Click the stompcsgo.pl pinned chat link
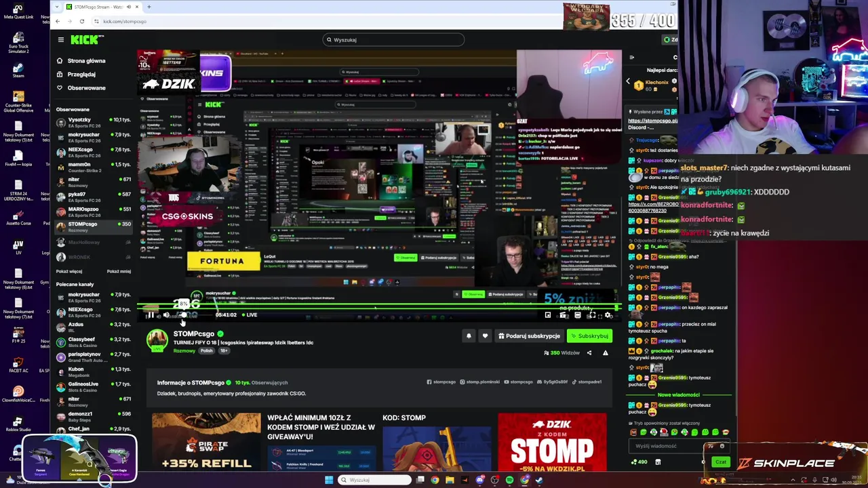 point(652,121)
